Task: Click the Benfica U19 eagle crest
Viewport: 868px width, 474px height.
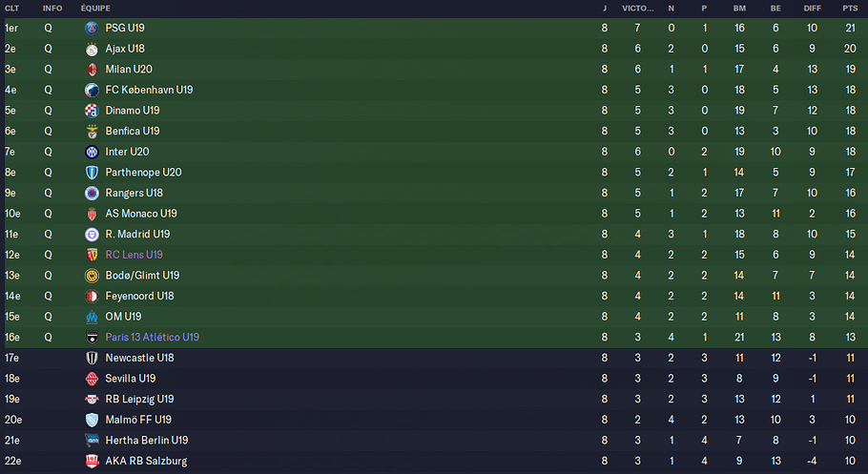Action: [x=92, y=132]
